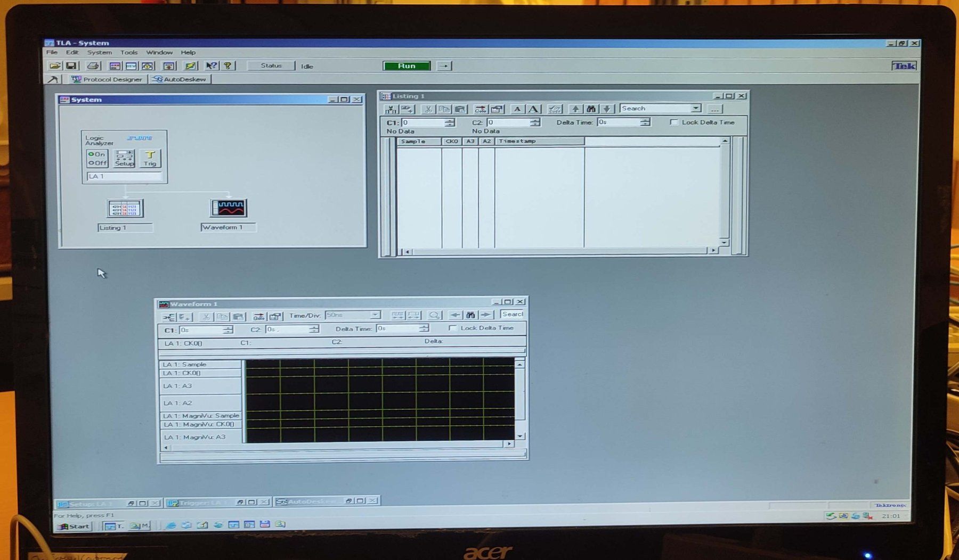Click binoculars search icon in Waveform 1

pyautogui.click(x=470, y=315)
